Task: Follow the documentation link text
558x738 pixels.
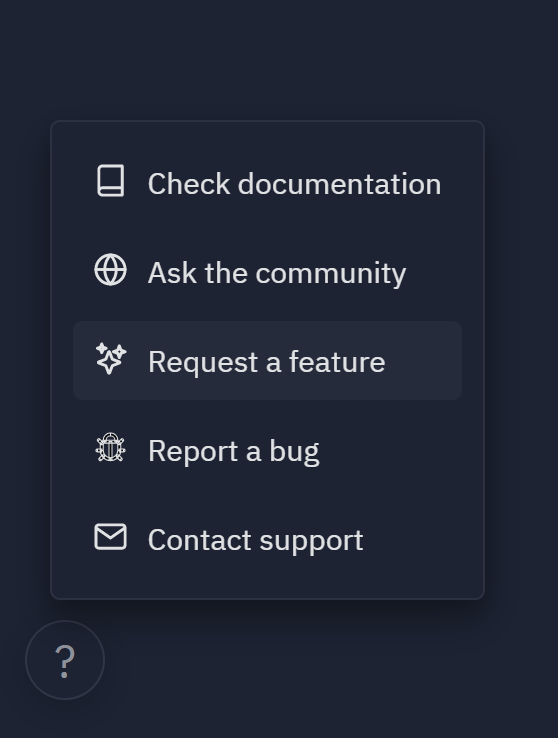Action: (x=295, y=184)
